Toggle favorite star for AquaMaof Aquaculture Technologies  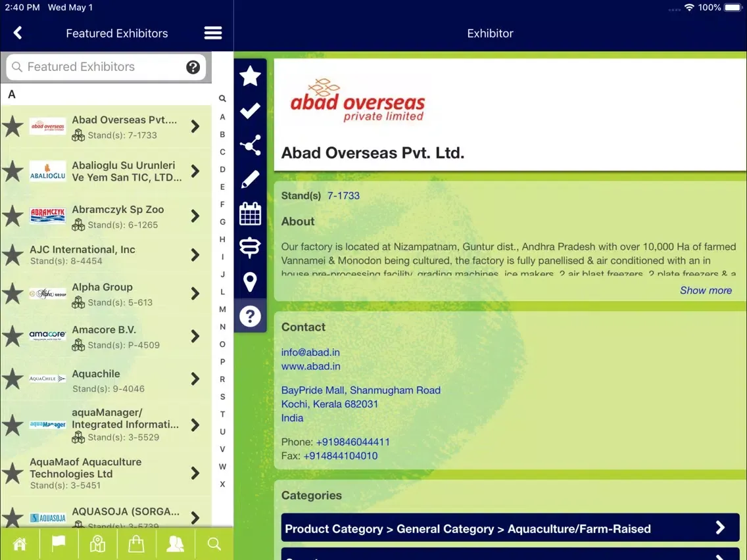(13, 473)
